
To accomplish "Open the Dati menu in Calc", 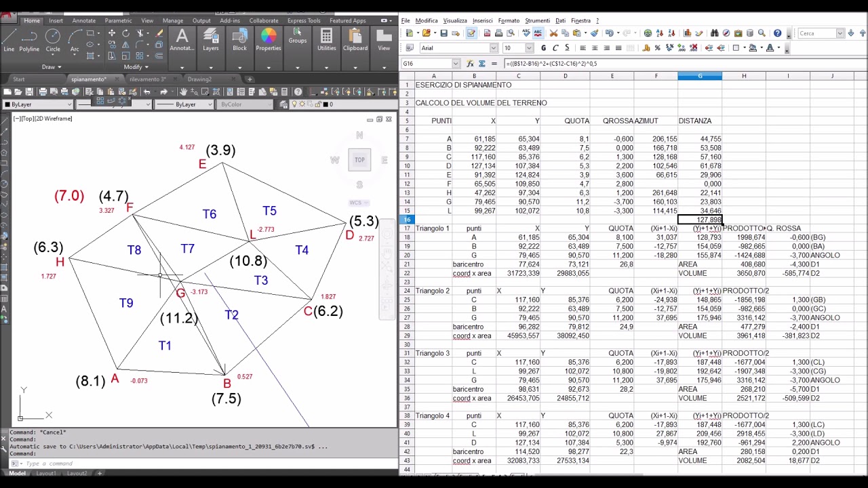I will tap(560, 21).
